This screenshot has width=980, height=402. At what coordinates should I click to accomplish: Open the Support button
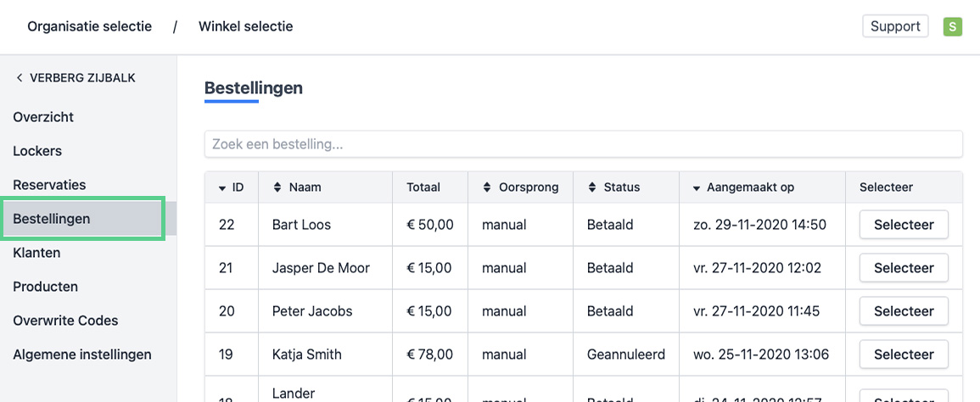pyautogui.click(x=895, y=26)
